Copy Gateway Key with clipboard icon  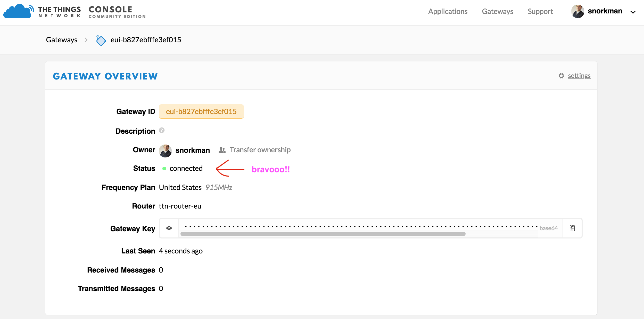(572, 228)
